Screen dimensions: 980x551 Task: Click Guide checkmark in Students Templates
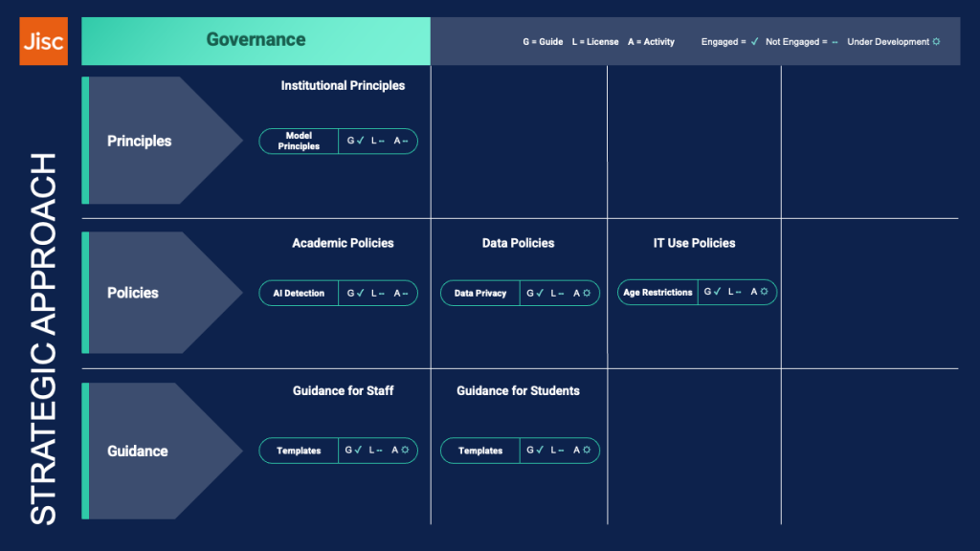coord(540,450)
